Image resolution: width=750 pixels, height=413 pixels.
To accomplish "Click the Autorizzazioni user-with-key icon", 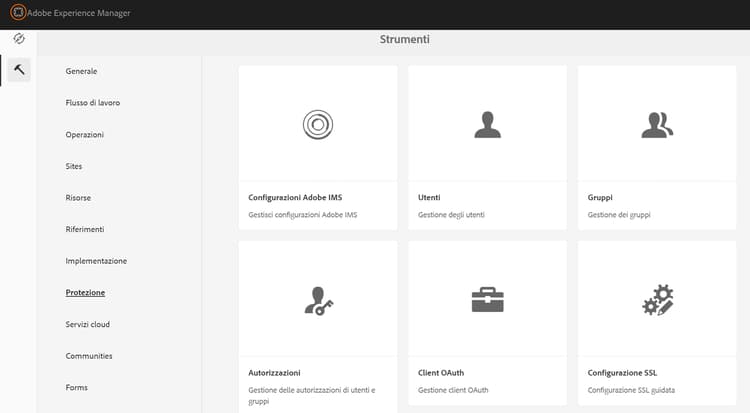I will click(319, 301).
